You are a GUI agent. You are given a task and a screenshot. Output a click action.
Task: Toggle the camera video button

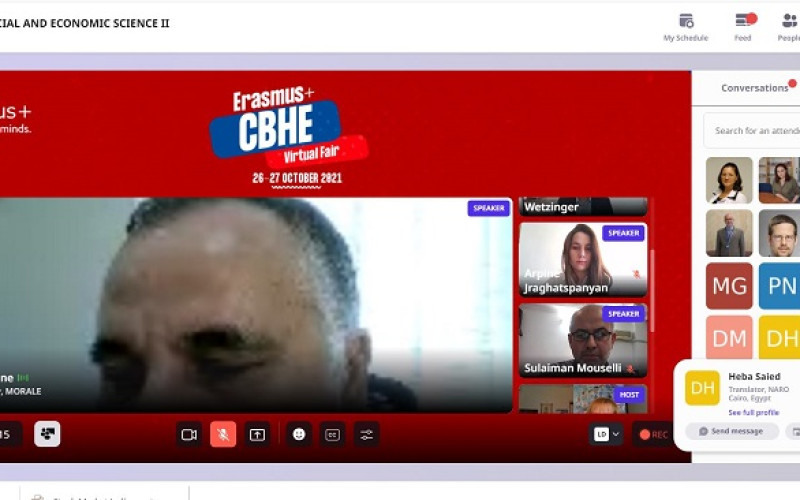tap(189, 434)
